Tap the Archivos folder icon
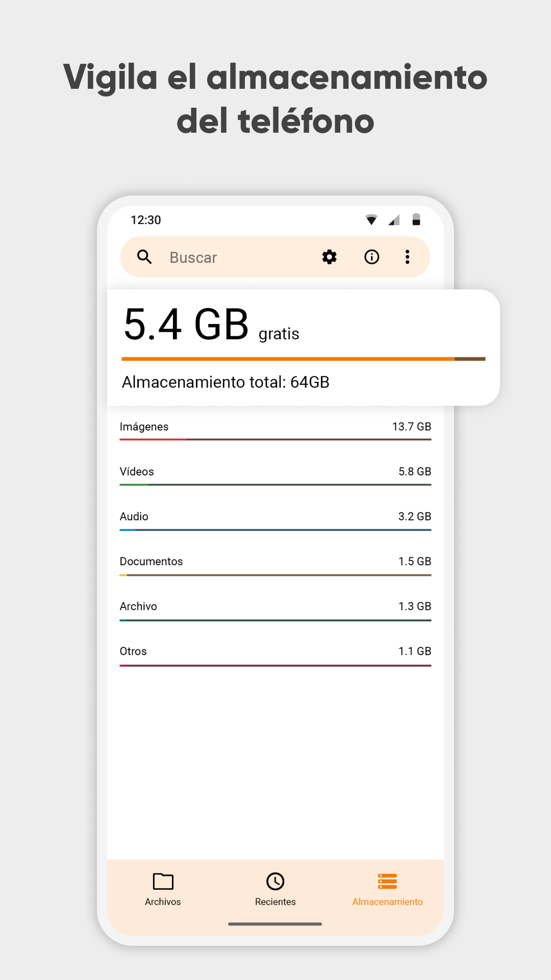This screenshot has height=980, width=551. pos(163,881)
